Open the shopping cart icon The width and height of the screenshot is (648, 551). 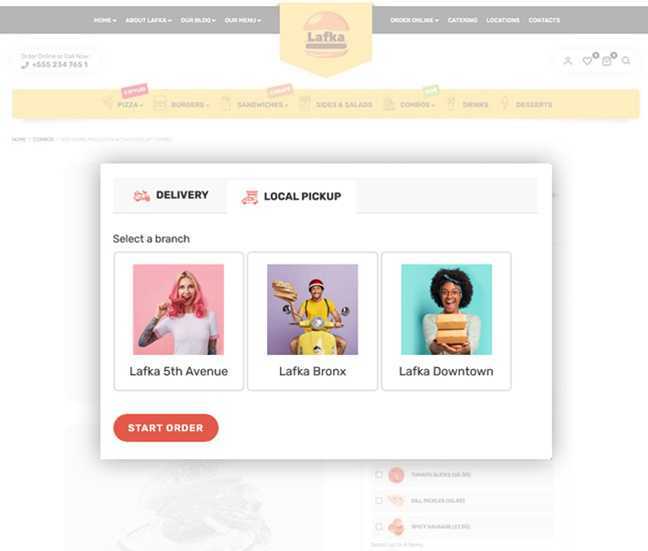[606, 61]
